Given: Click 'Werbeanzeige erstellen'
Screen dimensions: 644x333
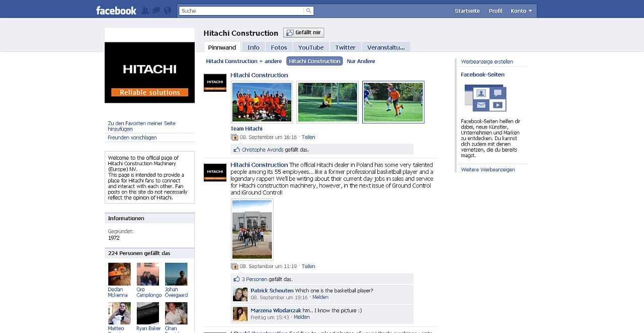Looking at the screenshot, I should click(x=487, y=61).
